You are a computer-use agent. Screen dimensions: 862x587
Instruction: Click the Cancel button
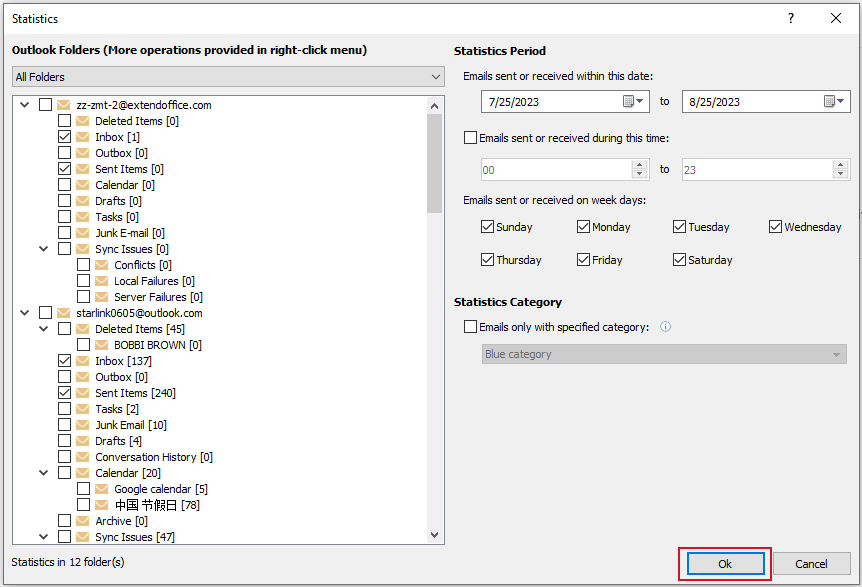pos(811,564)
